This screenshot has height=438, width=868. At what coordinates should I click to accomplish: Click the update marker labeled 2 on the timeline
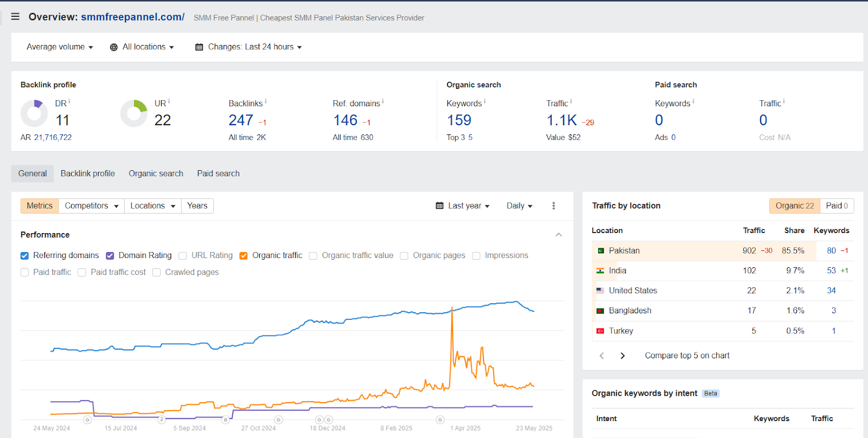pyautogui.click(x=161, y=420)
